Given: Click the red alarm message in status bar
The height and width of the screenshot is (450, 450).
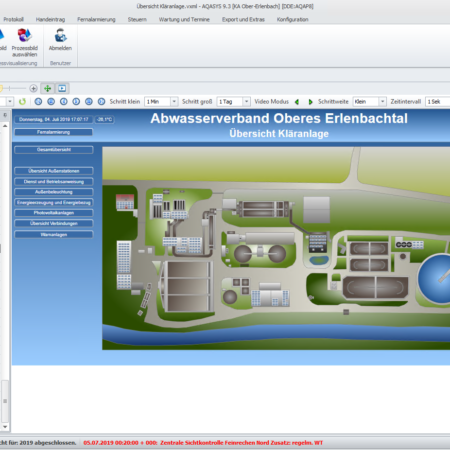Looking at the screenshot, I should (x=203, y=443).
